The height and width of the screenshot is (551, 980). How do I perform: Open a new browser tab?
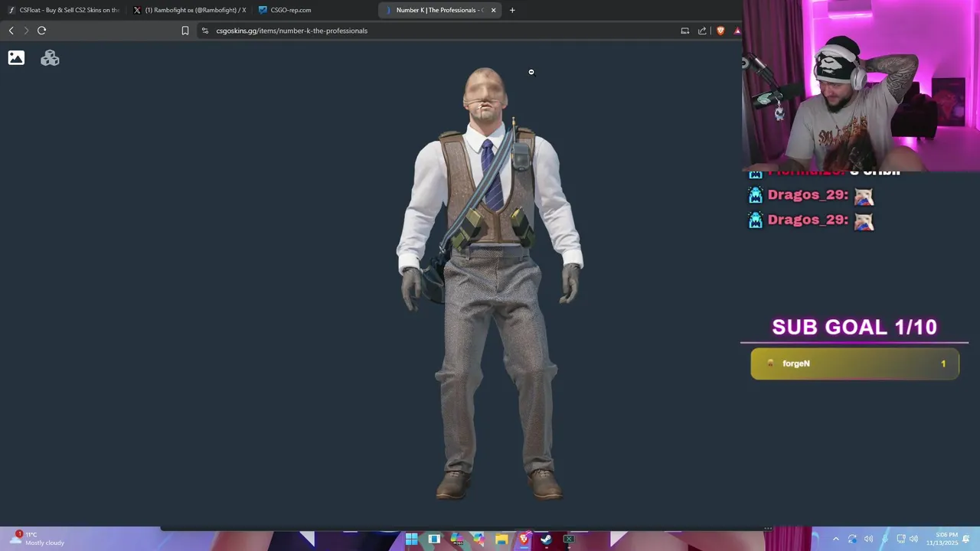pyautogui.click(x=512, y=10)
